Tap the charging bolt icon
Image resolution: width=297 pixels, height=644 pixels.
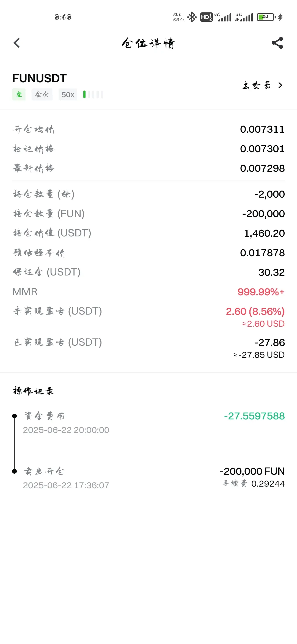click(280, 17)
